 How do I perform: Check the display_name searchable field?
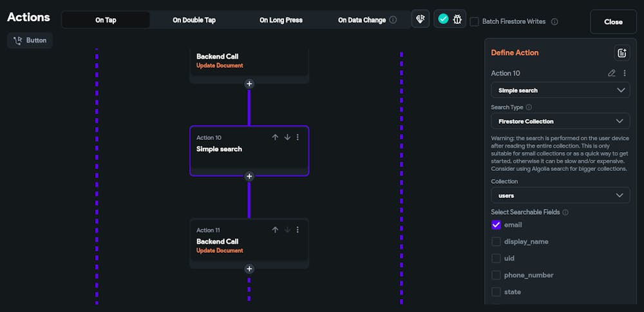(496, 242)
